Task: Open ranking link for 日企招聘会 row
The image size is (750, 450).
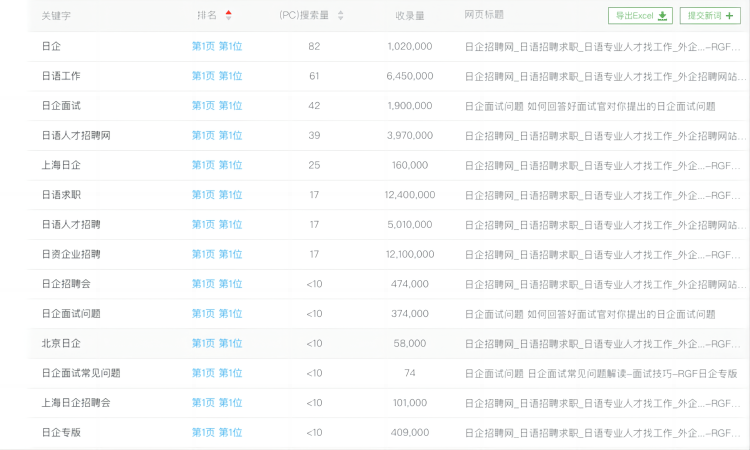Action: (216, 284)
